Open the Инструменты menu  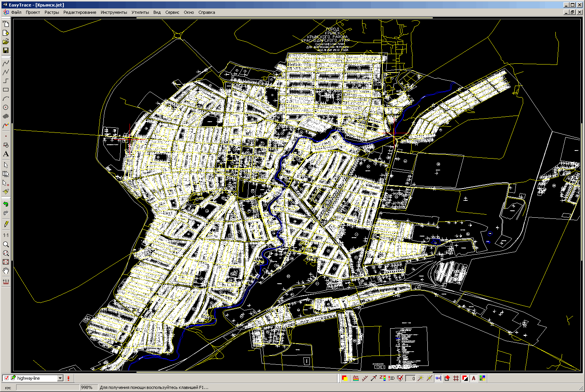(114, 12)
